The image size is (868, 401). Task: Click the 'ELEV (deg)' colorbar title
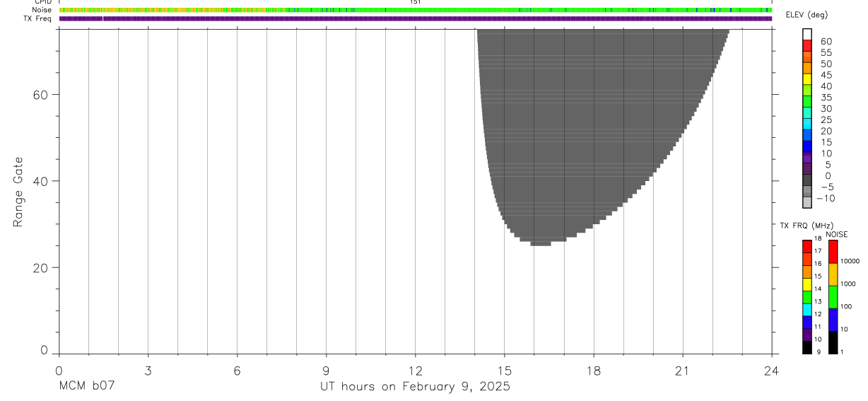click(x=807, y=16)
